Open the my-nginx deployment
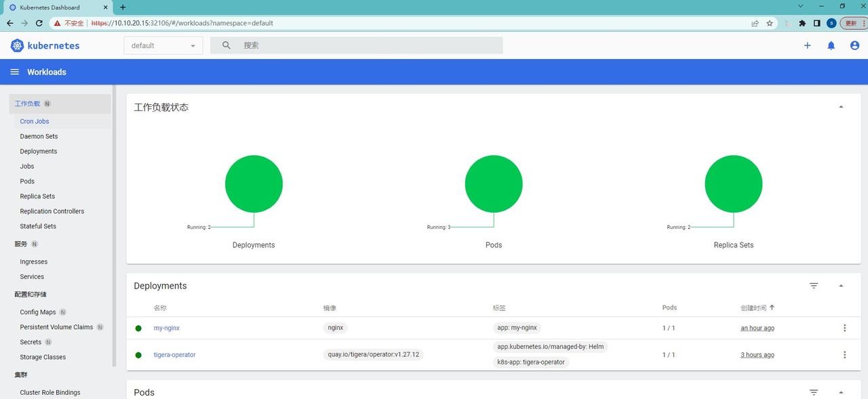Viewport: 868px width, 399px height. coord(167,327)
